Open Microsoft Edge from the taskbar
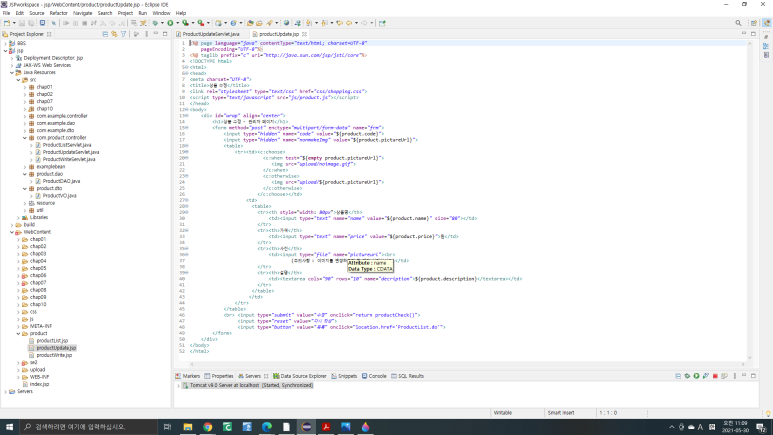 coord(267,427)
